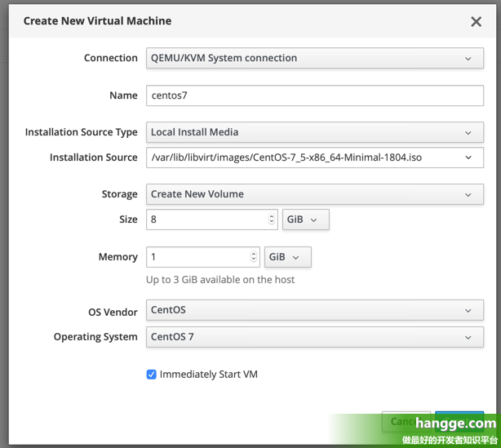Click the Cancel button
The height and width of the screenshot is (448, 501).
[406, 422]
